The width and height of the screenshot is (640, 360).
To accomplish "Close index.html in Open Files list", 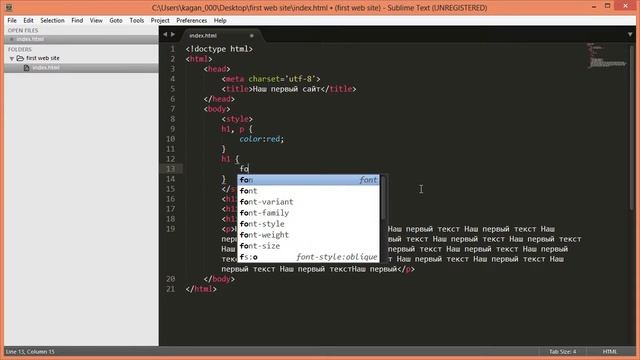I will [x=11, y=39].
